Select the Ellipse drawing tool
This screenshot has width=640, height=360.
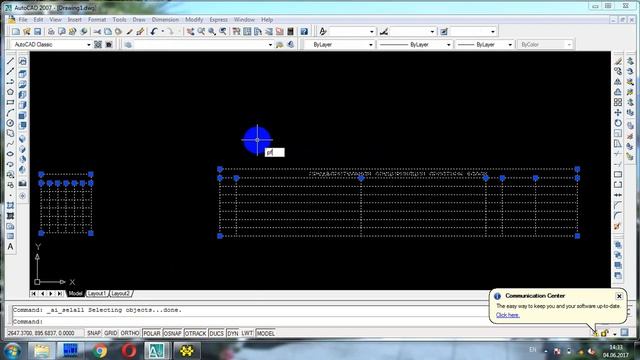[10, 154]
